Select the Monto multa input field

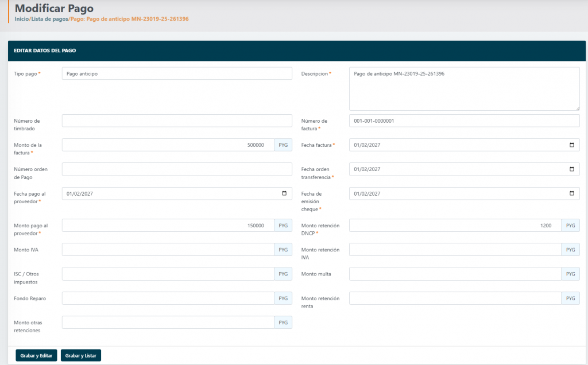tap(455, 274)
